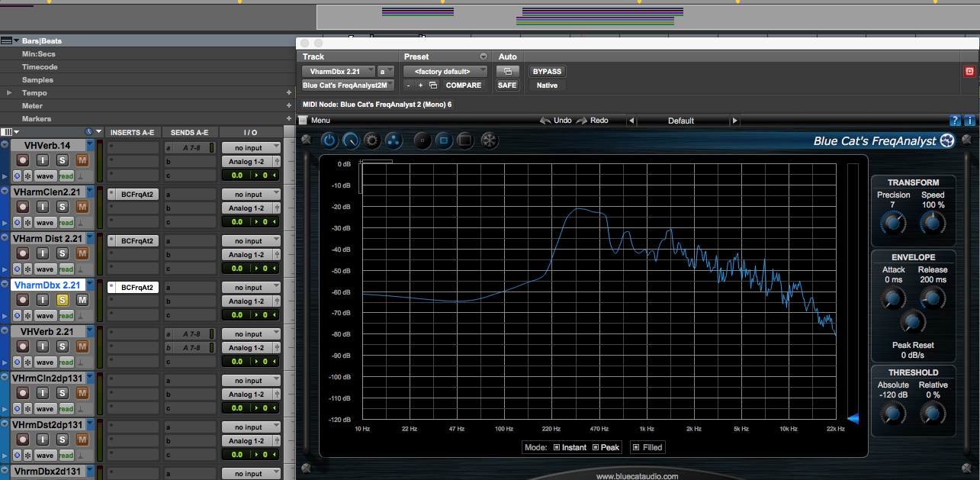
Task: Open the blue info 'i' icon
Action: click(x=969, y=121)
